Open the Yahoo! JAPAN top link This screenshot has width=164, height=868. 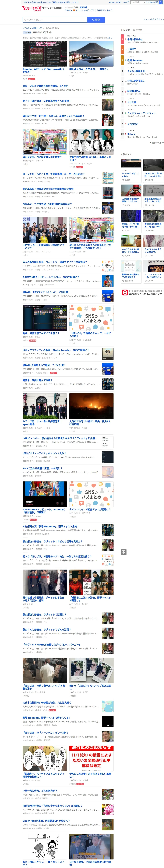click(x=115, y=2)
